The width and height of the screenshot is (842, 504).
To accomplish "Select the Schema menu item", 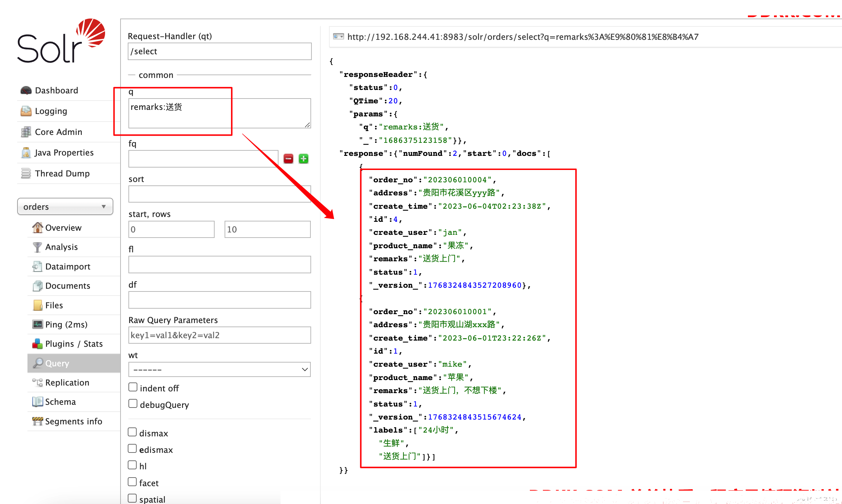I will tap(60, 401).
